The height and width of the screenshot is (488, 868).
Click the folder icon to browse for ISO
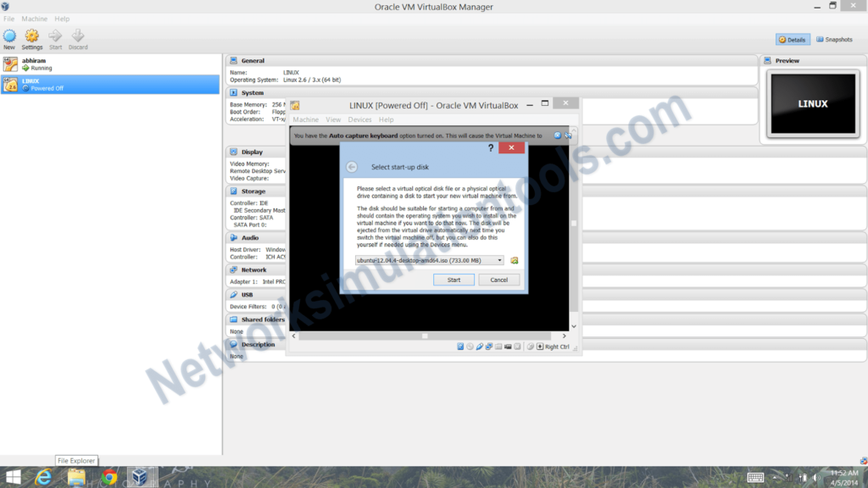[514, 260]
